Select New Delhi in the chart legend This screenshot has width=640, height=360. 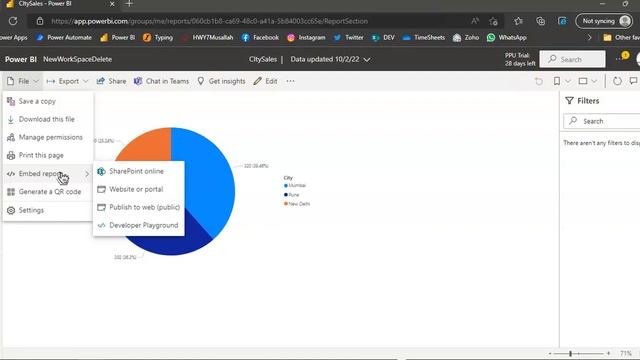[x=297, y=204]
